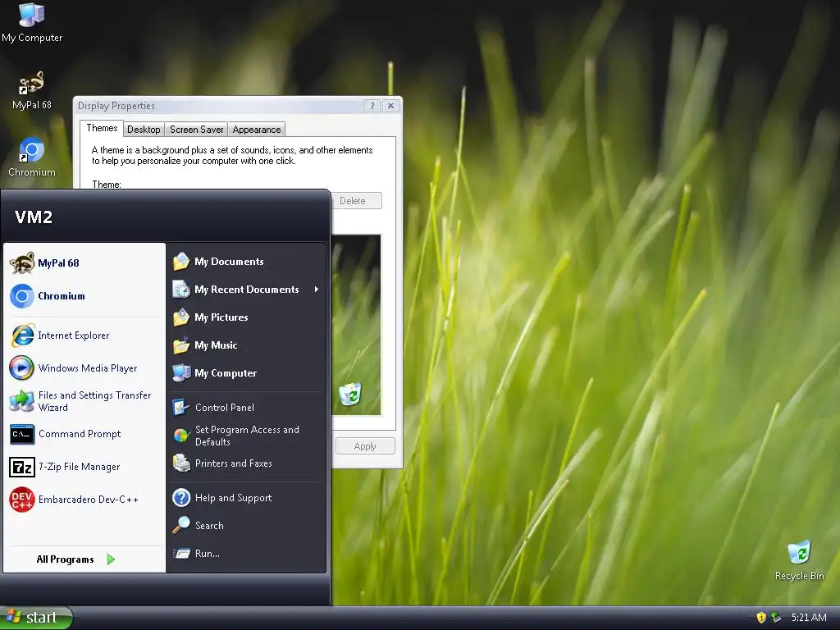Launch Chromium from the Start menu
840x630 pixels.
[x=84, y=295]
